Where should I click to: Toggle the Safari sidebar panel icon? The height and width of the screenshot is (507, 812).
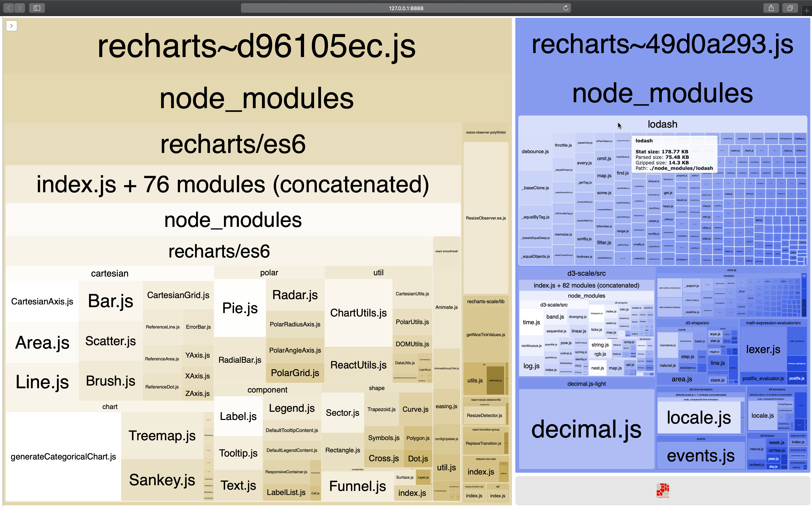(37, 8)
